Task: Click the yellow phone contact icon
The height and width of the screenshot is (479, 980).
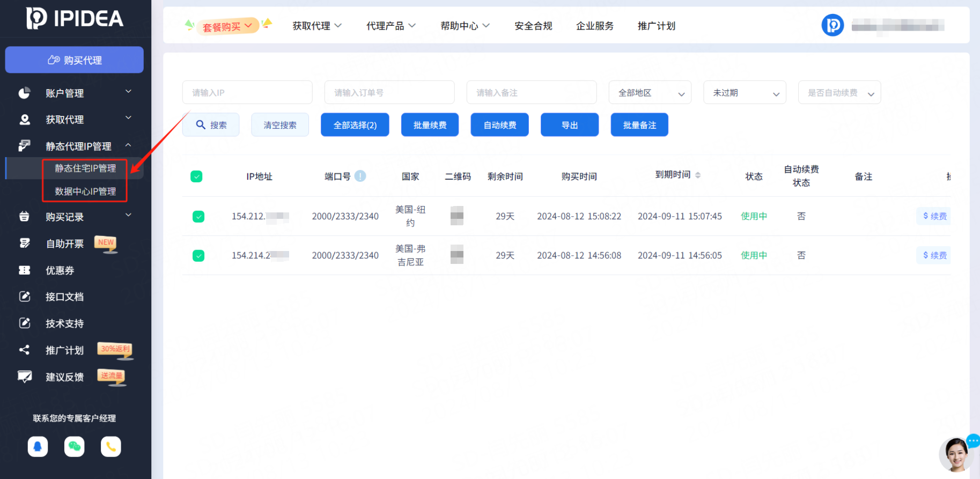Action: click(111, 446)
